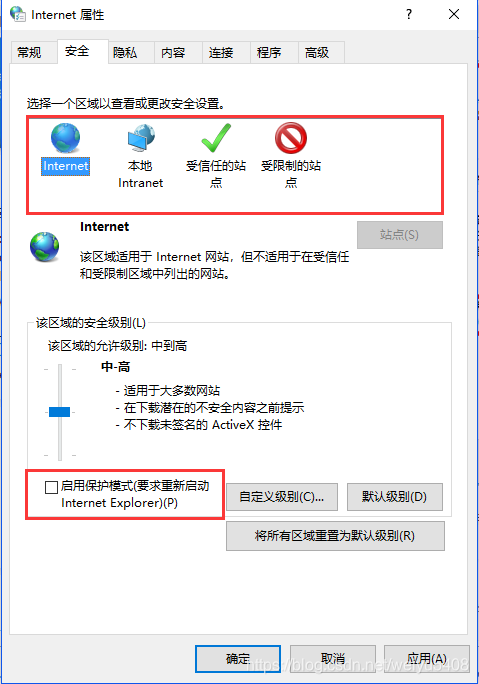Select the 本地 Intranet zone icon

tap(141, 138)
